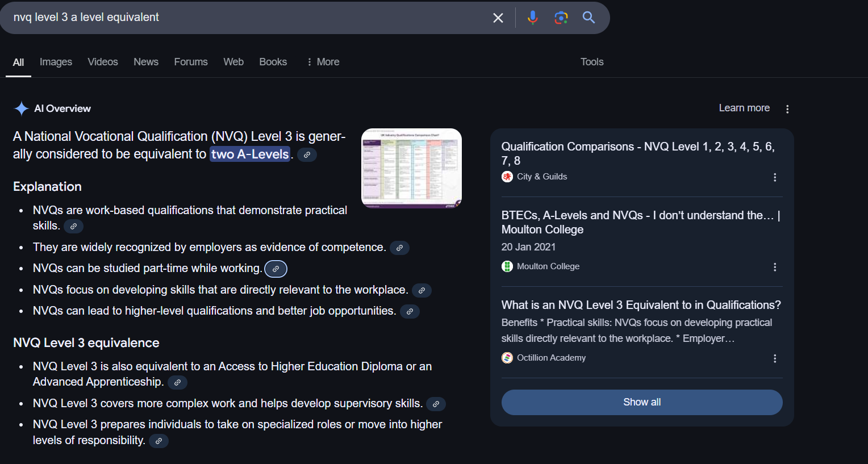The width and height of the screenshot is (868, 464).
Task: Open the qualifications comparison chart thumbnail
Action: tap(412, 168)
